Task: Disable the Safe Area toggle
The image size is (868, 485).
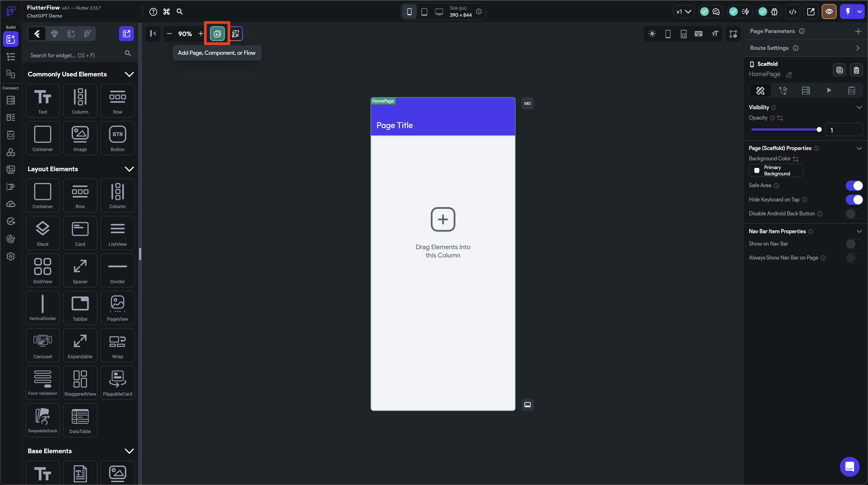Action: [x=854, y=186]
